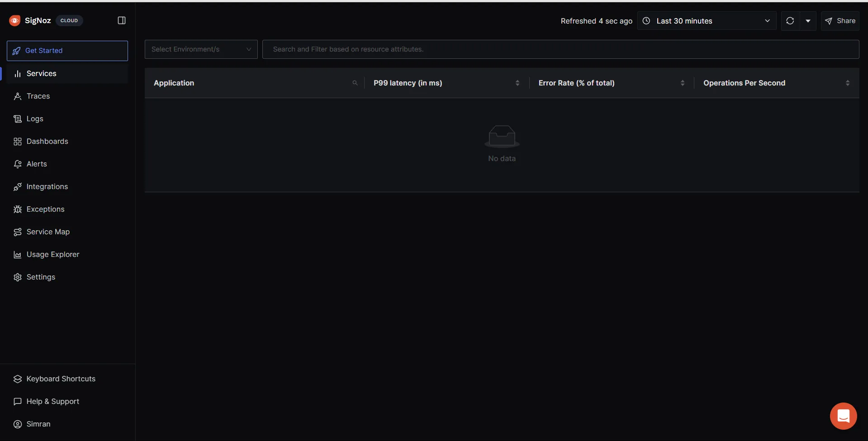Click the SigNoz logo icon

15,20
